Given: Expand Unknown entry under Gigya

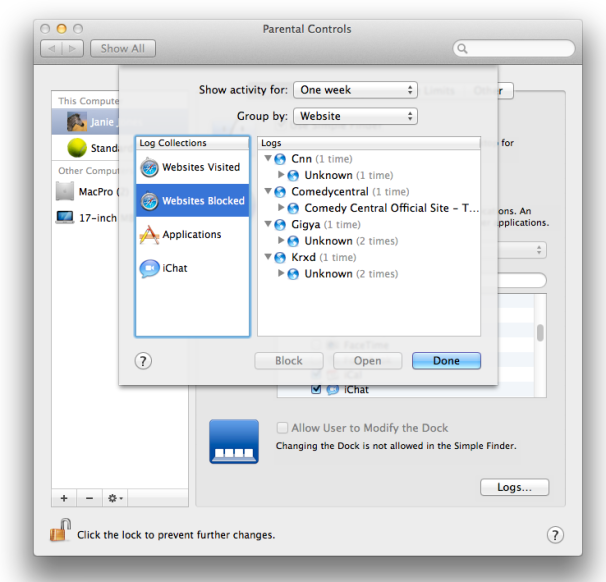Looking at the screenshot, I should tap(281, 240).
